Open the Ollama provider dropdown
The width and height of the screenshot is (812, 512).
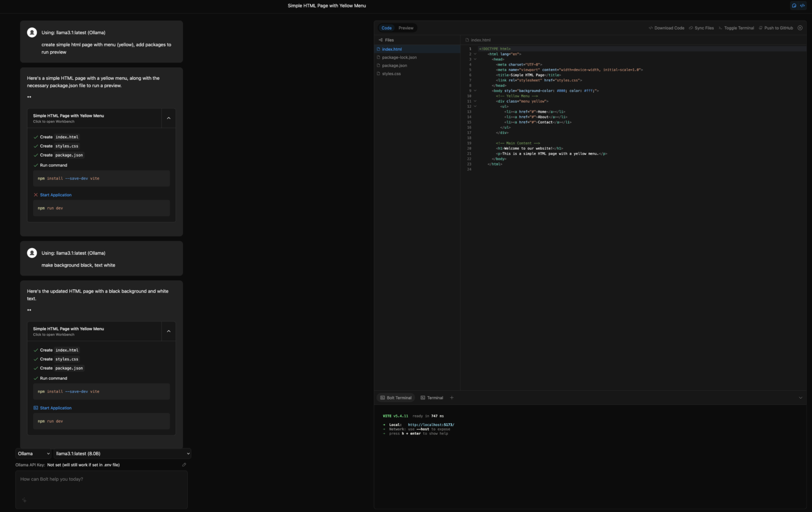click(x=33, y=453)
